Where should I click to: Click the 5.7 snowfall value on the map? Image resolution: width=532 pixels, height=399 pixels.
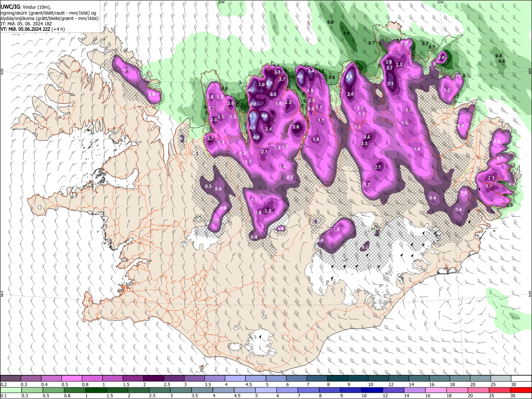coord(252,116)
